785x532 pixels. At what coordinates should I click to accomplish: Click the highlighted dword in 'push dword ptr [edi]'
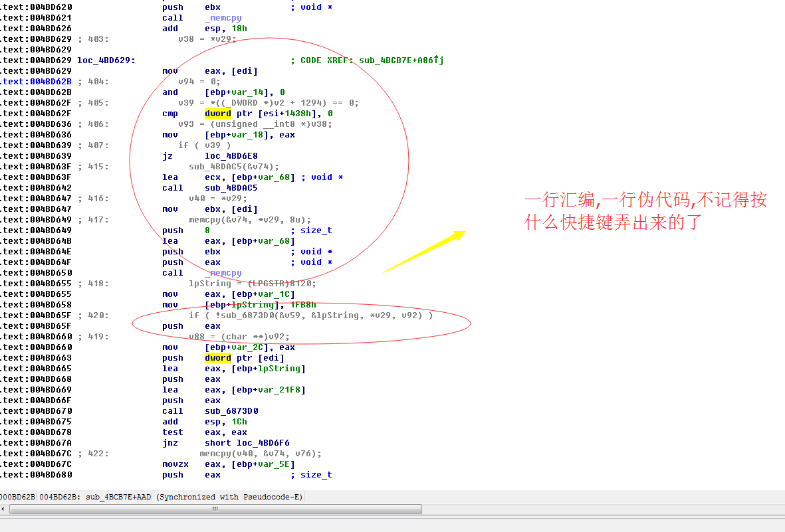pyautogui.click(x=218, y=359)
